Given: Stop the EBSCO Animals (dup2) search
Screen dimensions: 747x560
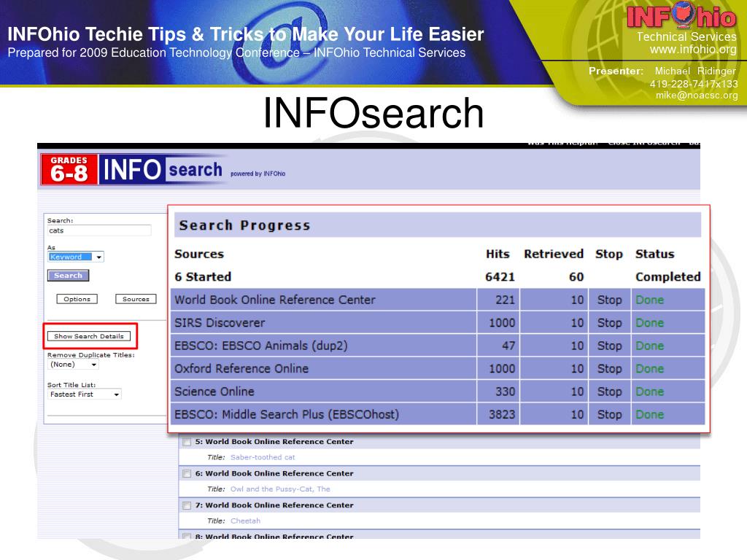Looking at the screenshot, I should [609, 346].
